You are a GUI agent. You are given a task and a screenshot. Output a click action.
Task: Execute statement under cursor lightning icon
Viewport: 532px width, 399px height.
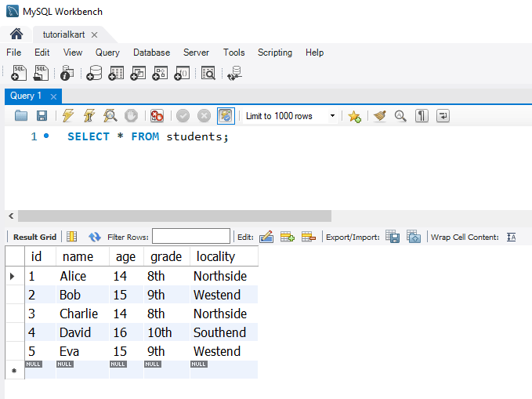coord(89,116)
